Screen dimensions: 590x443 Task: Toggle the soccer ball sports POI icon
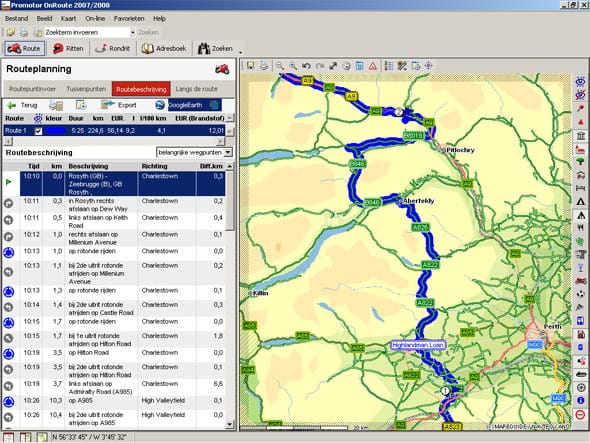pyautogui.click(x=581, y=294)
